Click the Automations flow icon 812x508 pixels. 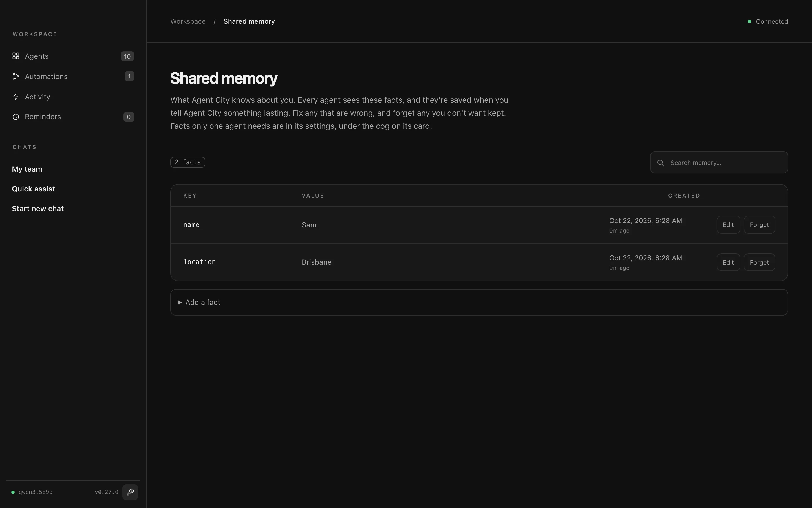click(16, 76)
